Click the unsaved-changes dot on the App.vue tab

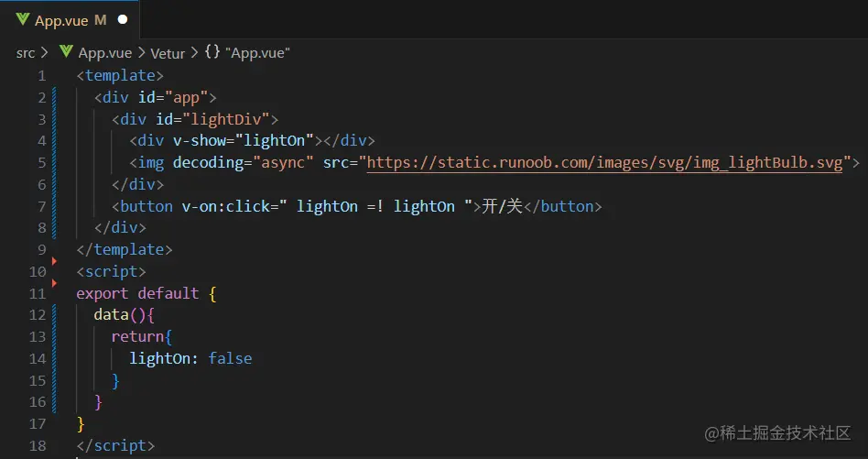(x=123, y=19)
